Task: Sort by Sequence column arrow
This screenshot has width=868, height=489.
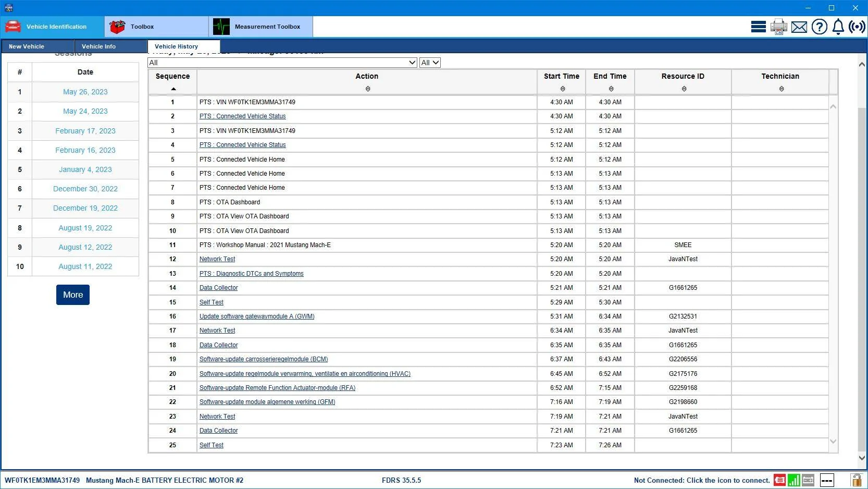Action: (x=173, y=89)
